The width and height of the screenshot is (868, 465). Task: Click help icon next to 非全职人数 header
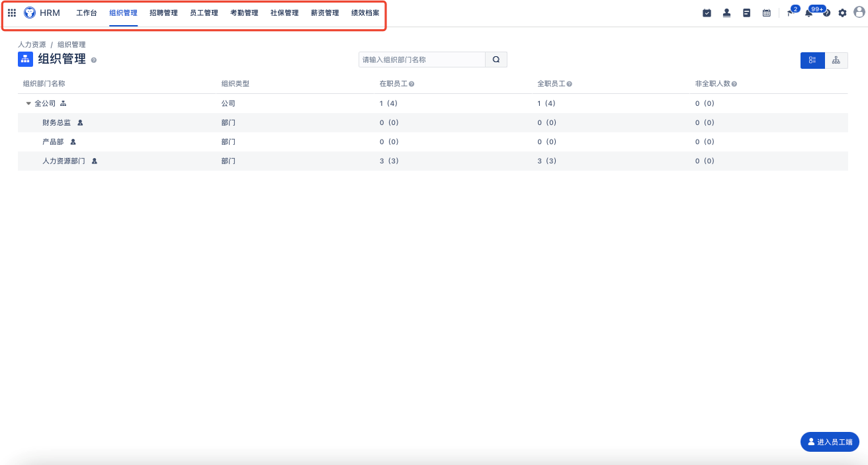click(734, 84)
